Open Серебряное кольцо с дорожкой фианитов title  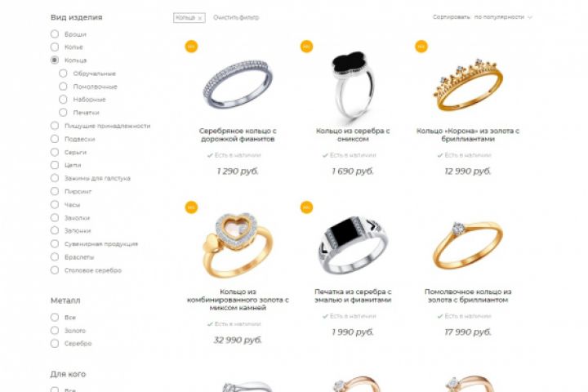[x=238, y=135]
